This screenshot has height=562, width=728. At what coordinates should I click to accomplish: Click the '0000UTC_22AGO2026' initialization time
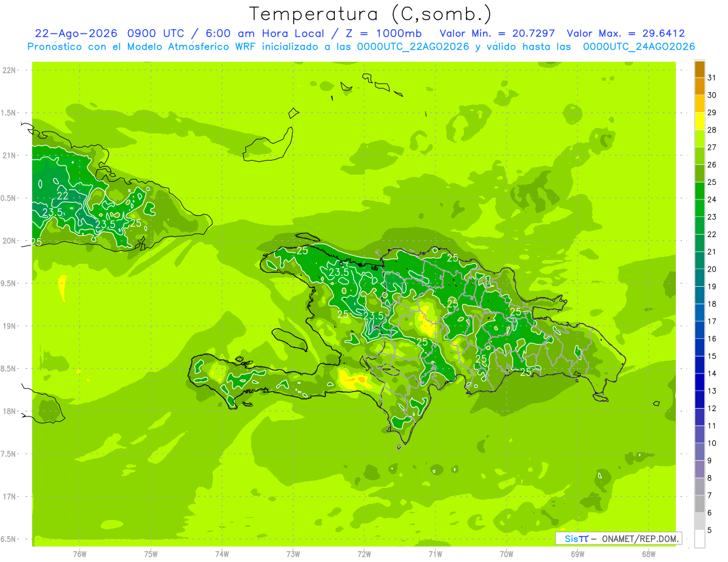[413, 47]
